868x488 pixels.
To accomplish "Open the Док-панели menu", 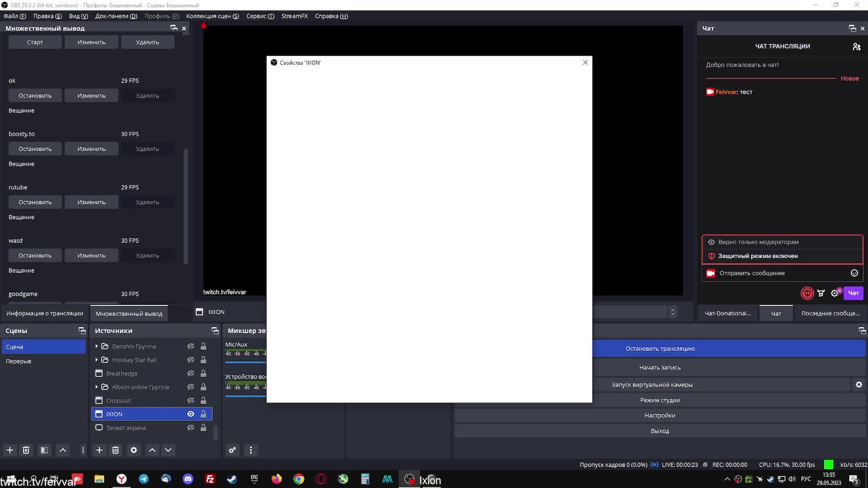I will 116,16.
